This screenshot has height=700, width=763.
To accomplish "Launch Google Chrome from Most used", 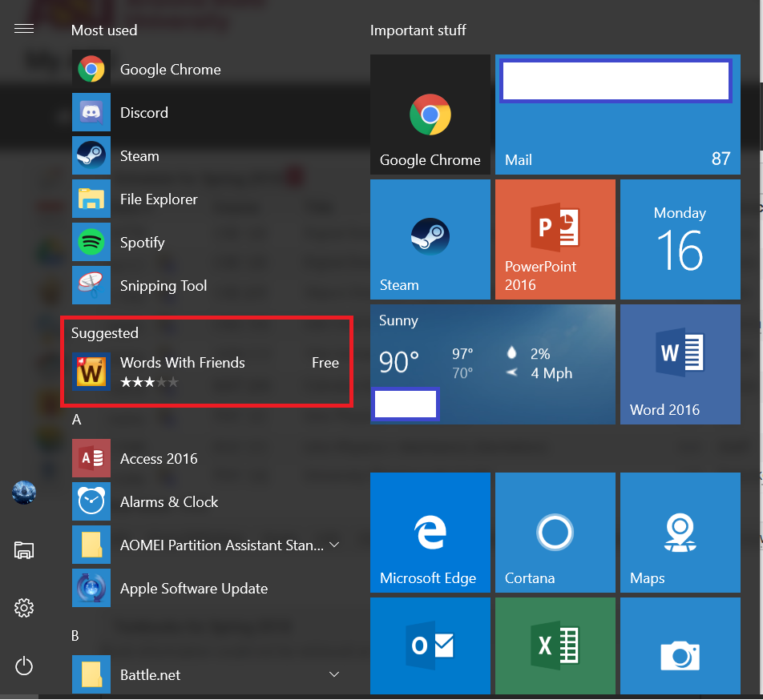I will coord(170,70).
